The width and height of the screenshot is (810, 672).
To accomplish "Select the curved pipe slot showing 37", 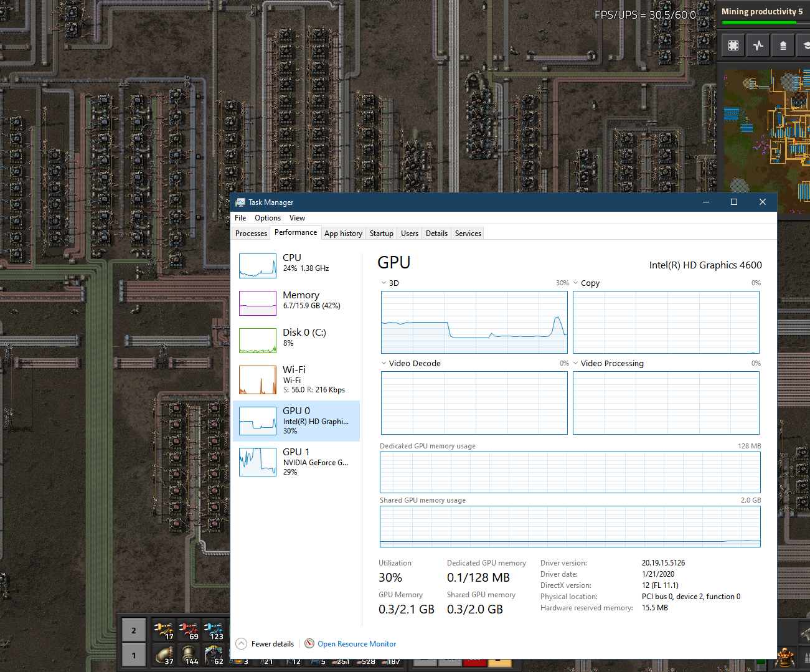I will coord(164,655).
